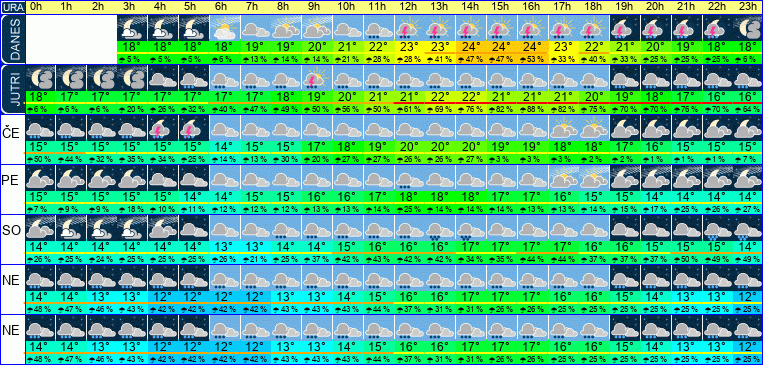
Task: Click the DANES 6h sunrise cloud icon
Action: (x=225, y=28)
